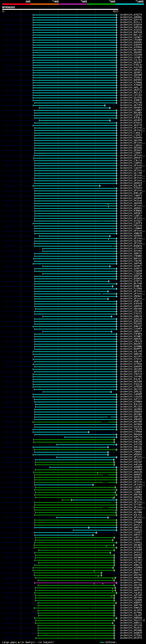Open hit UniRef100_A9XNY4
This screenshot has width=146, height=644.
point(131,108)
